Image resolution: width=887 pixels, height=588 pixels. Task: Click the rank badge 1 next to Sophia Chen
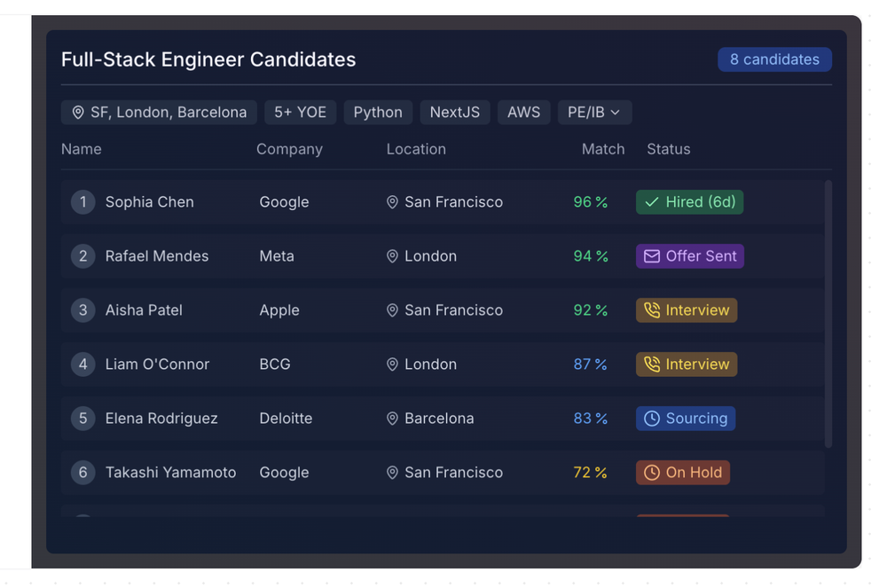[x=82, y=202]
